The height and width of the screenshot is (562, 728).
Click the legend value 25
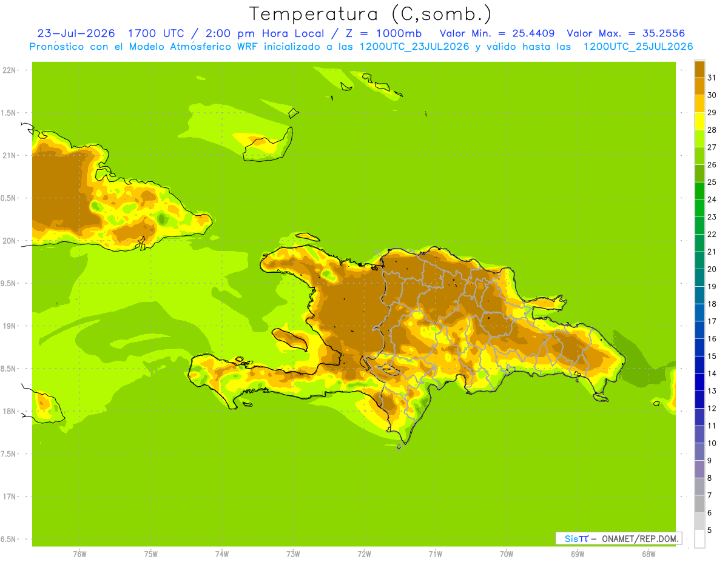pos(712,182)
